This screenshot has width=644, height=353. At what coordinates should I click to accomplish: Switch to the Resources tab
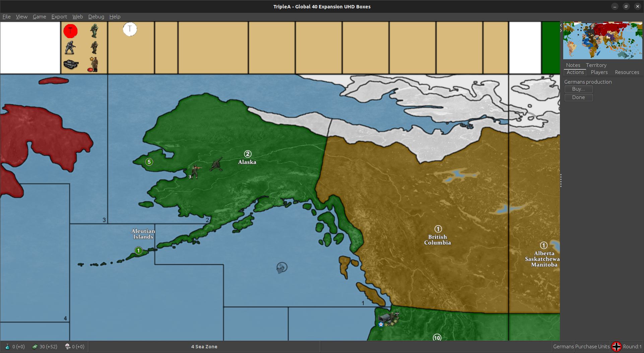pyautogui.click(x=627, y=72)
